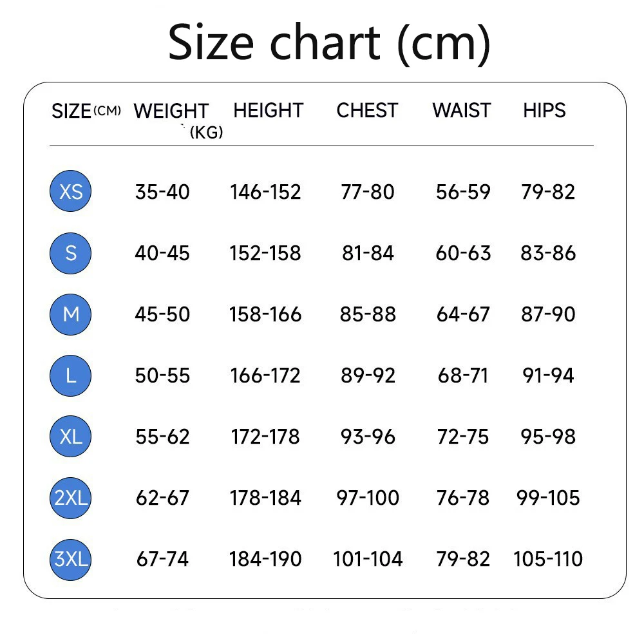This screenshot has width=644, height=644.
Task: Select 3XL hips value 105-110
Action: [548, 559]
